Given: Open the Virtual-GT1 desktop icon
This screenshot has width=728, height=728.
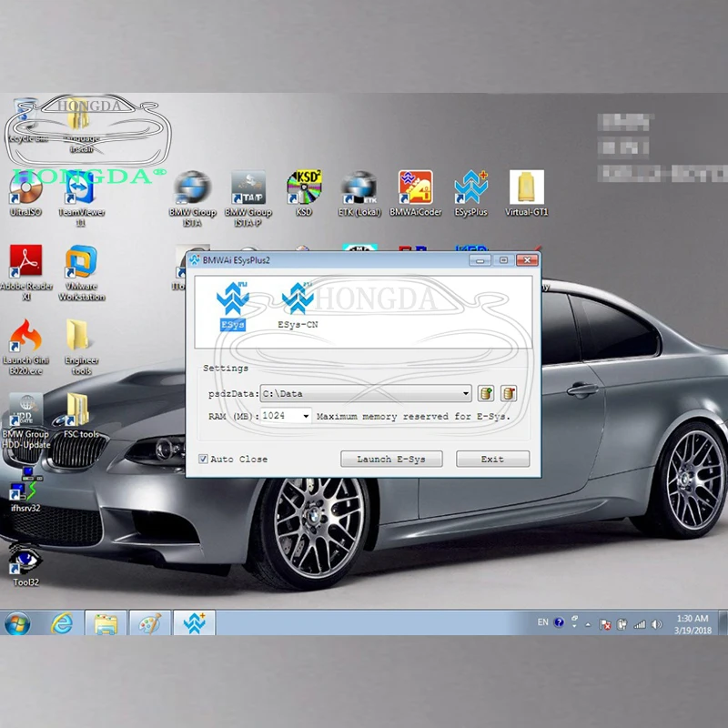Looking at the screenshot, I should (527, 194).
